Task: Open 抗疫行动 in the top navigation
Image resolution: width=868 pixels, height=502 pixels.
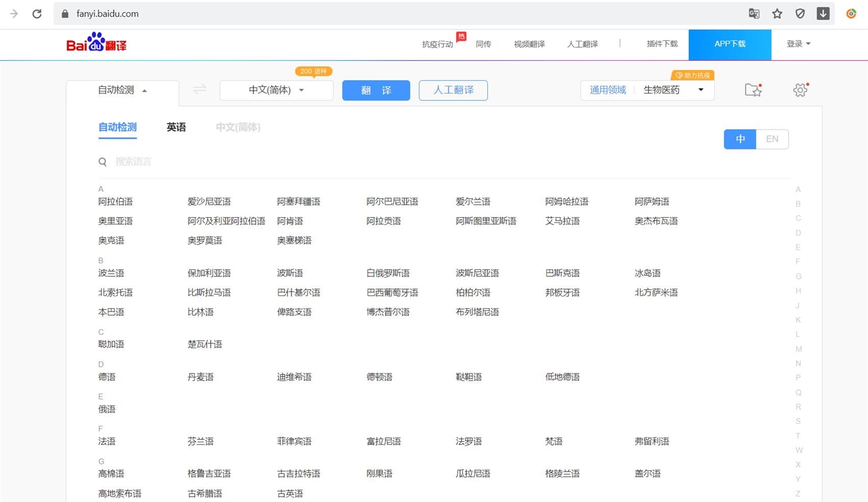Action: [438, 44]
